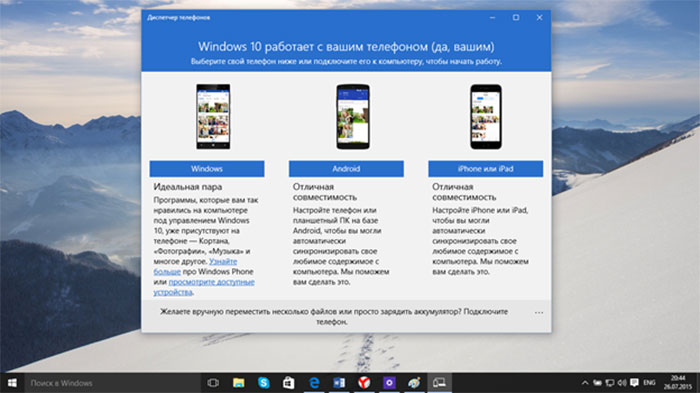Screen dimensions: 700x393
Task: Choose the Android phone button
Action: coord(346,169)
